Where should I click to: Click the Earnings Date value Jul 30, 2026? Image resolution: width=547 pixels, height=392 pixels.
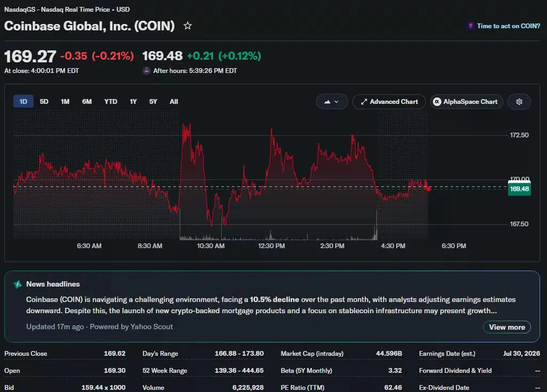click(x=521, y=354)
